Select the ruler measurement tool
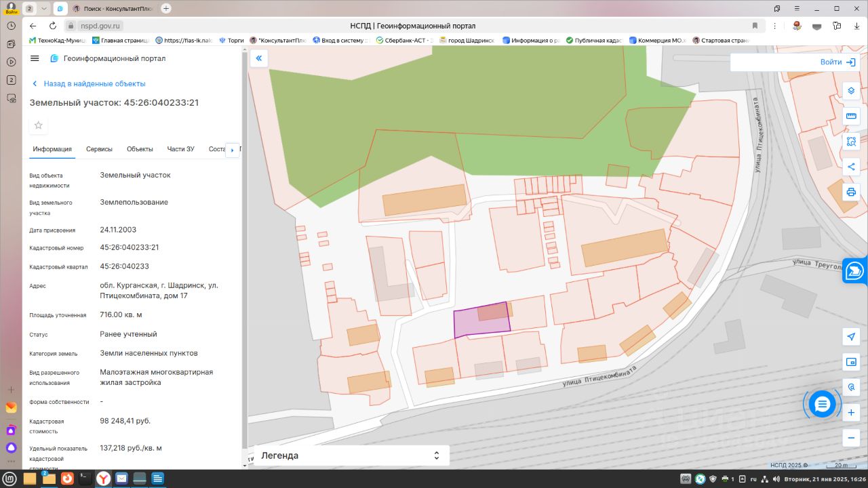This screenshot has height=488, width=868. [851, 116]
